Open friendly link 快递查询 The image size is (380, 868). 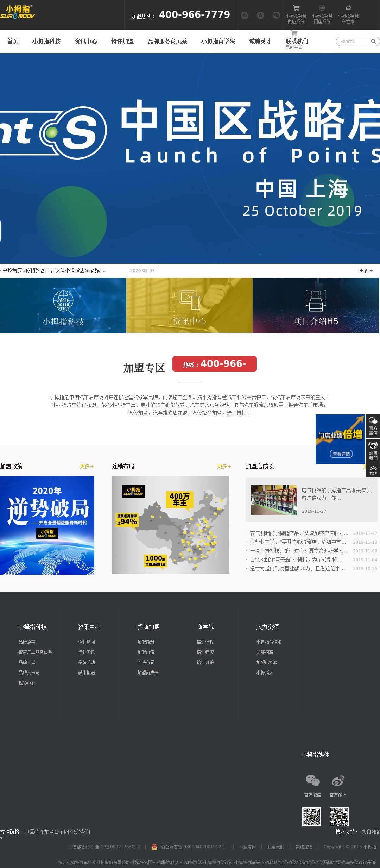pos(80,832)
